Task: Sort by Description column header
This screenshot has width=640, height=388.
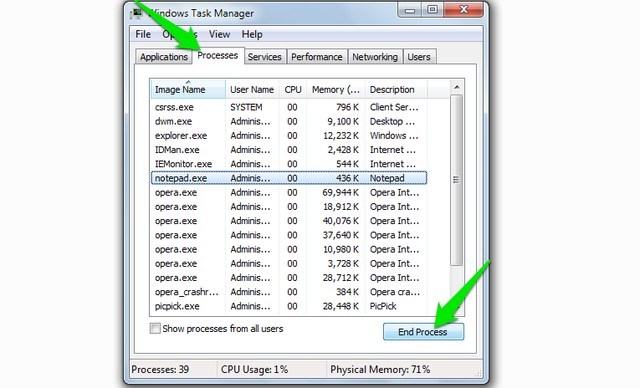Action: pyautogui.click(x=396, y=89)
